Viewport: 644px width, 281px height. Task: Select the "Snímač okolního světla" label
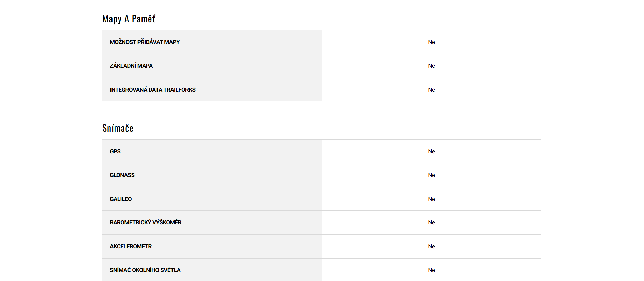145,270
